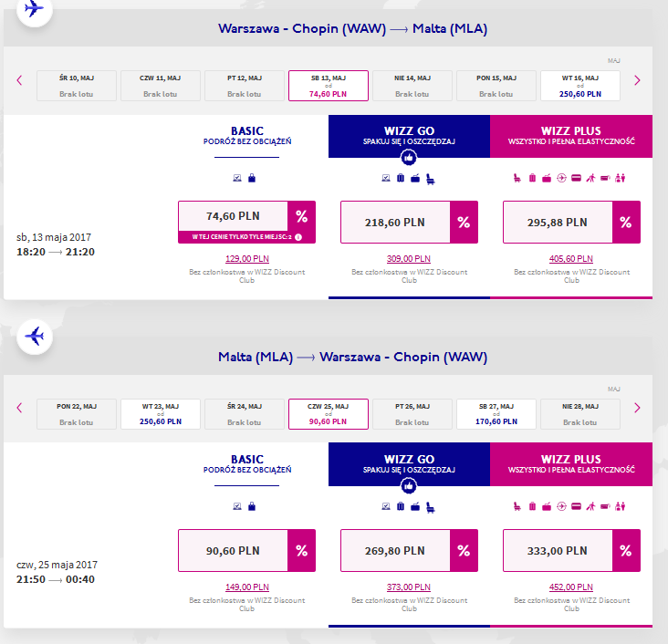The image size is (668, 644).
Task: Click sitting together icon under return WIZZ PLUS
Action: (x=621, y=506)
